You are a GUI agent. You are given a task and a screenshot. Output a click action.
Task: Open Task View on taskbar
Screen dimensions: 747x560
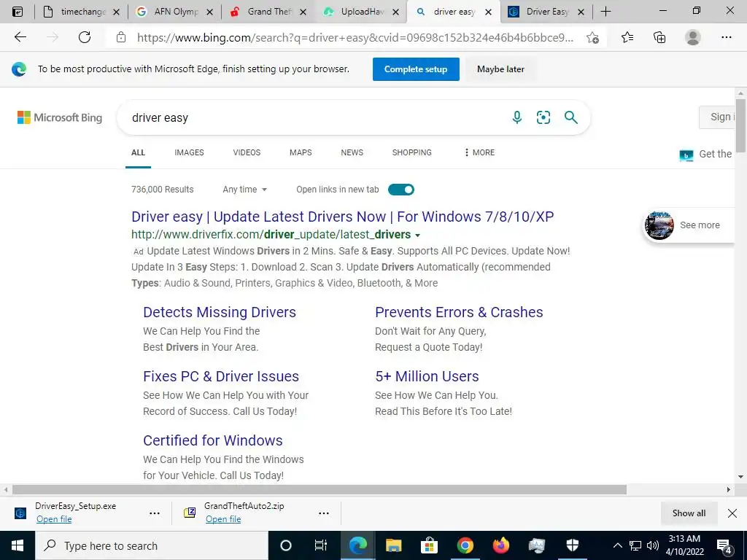[321, 545]
